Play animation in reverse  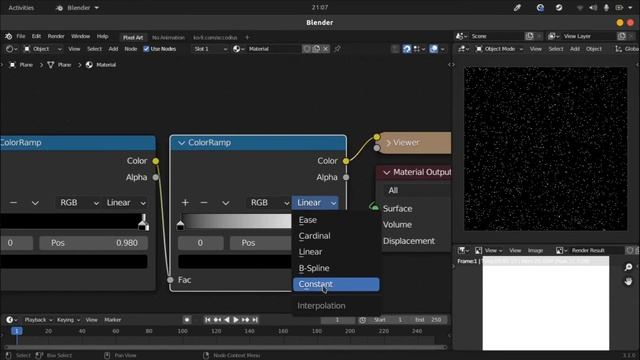pyautogui.click(x=227, y=320)
